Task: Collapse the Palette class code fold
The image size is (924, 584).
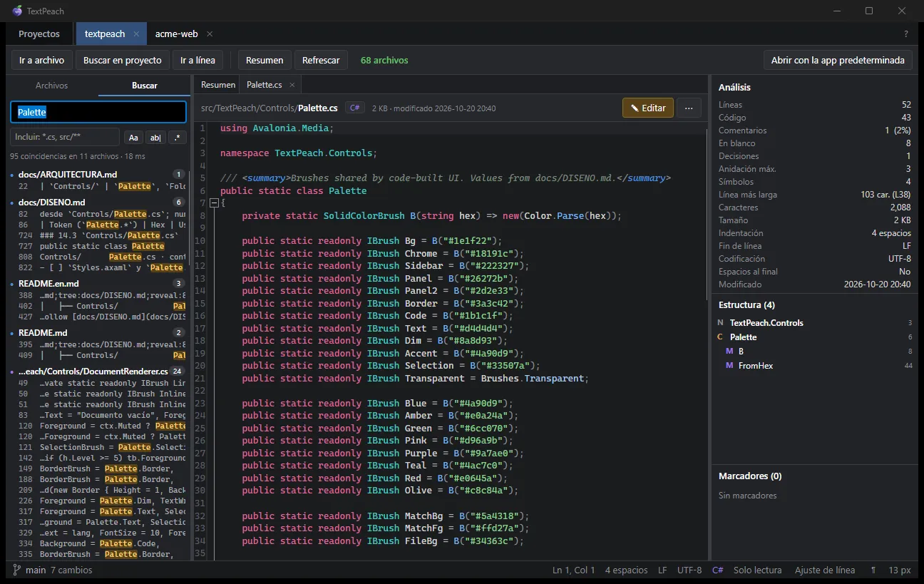Action: (x=214, y=203)
